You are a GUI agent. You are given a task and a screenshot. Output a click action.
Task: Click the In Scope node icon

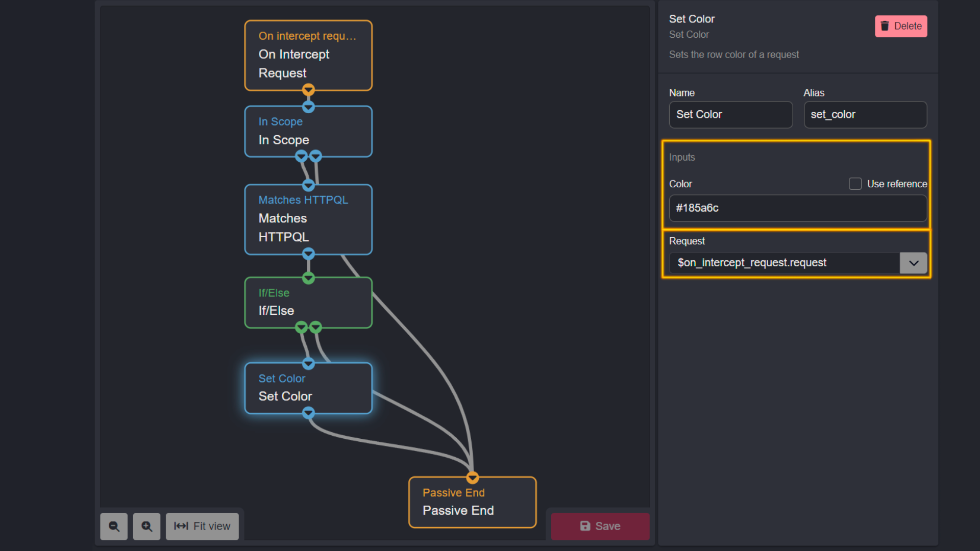[308, 131]
